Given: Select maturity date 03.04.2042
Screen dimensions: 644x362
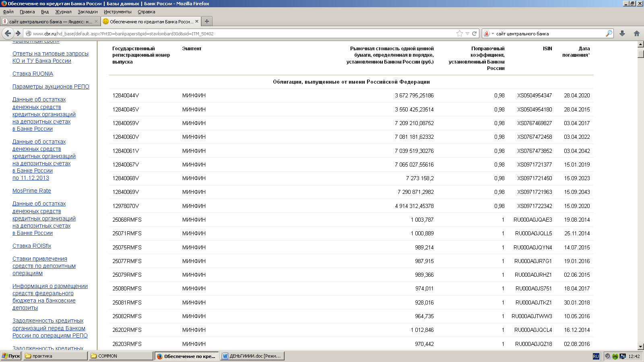Looking at the screenshot, I should click(x=577, y=151).
